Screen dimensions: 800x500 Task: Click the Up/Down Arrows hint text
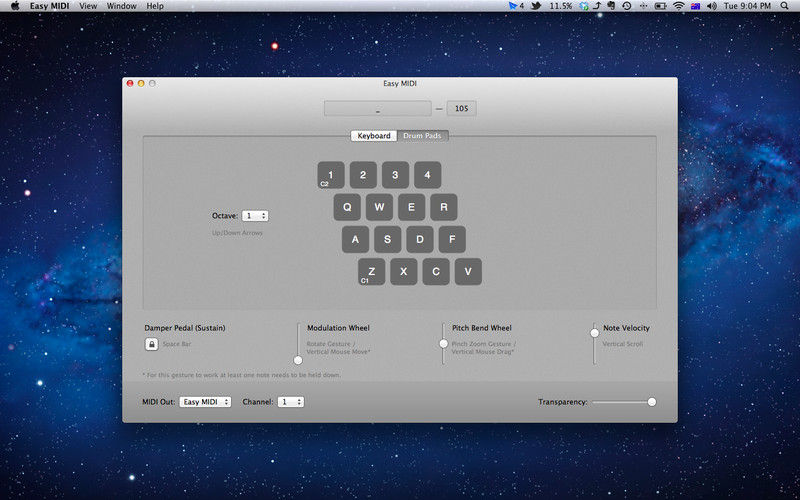pos(237,233)
